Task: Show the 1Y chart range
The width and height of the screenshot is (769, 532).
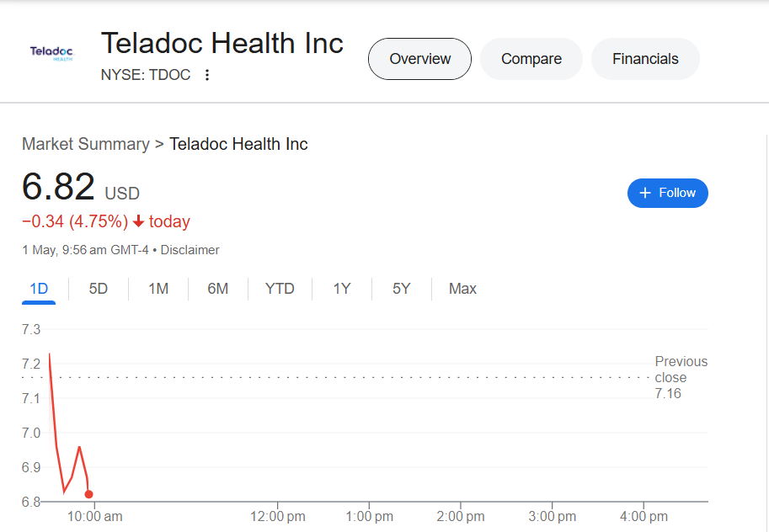Action: [x=342, y=289]
